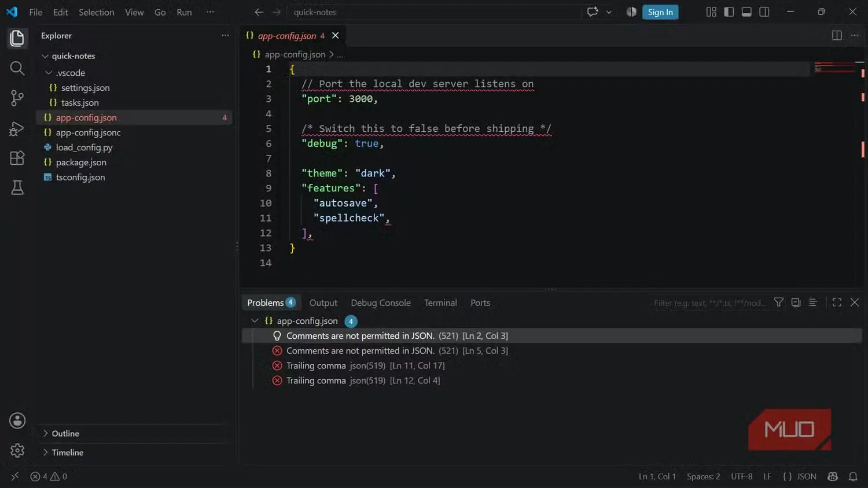Toggle Primary Side Bar visibility
The width and height of the screenshot is (868, 488).
729,12
